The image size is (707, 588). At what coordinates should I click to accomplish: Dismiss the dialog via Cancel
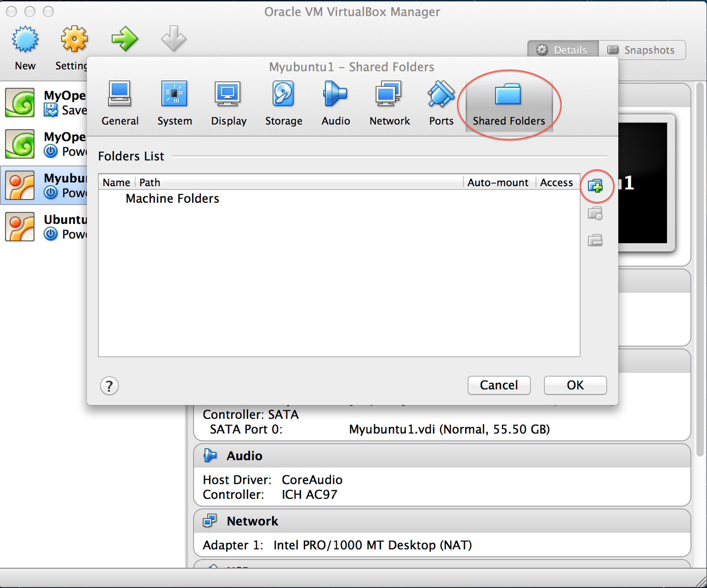point(499,385)
